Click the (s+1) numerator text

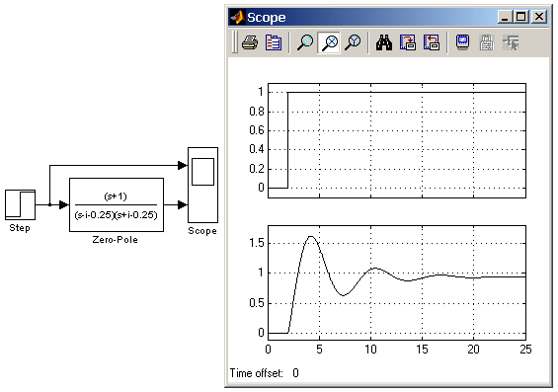click(116, 196)
